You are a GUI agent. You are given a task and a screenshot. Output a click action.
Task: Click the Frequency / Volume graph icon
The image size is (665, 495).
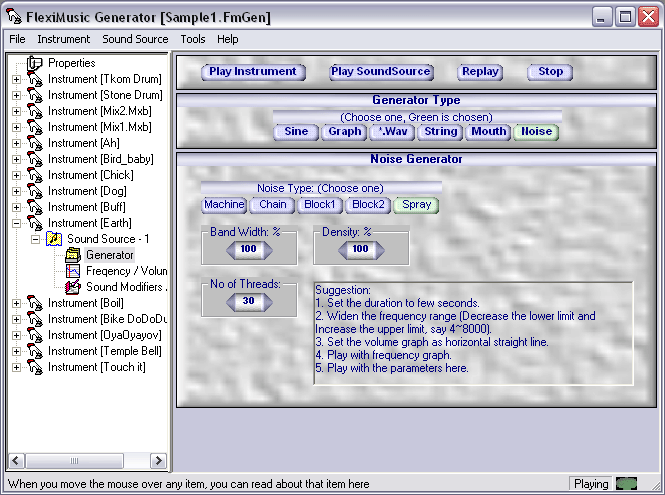(x=73, y=271)
